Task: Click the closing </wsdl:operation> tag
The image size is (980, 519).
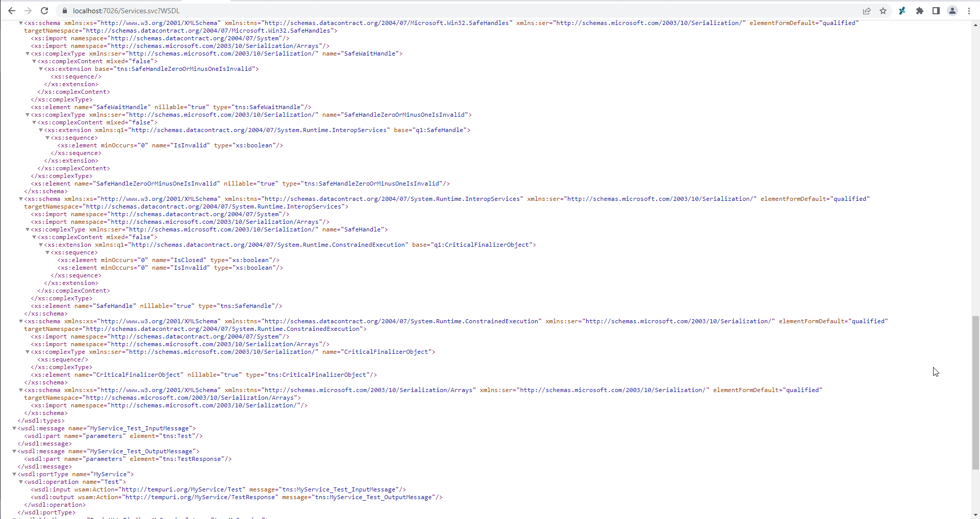Action: pyautogui.click(x=55, y=505)
